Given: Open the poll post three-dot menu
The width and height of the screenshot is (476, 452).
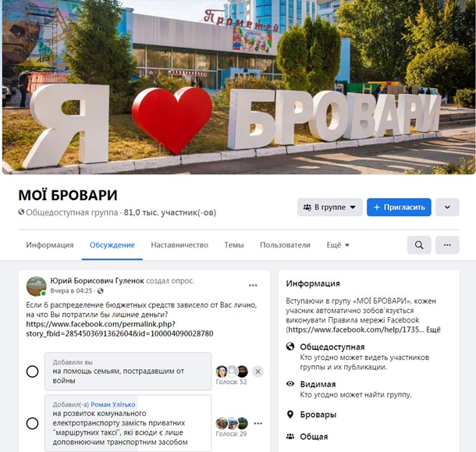Looking at the screenshot, I should click(253, 285).
